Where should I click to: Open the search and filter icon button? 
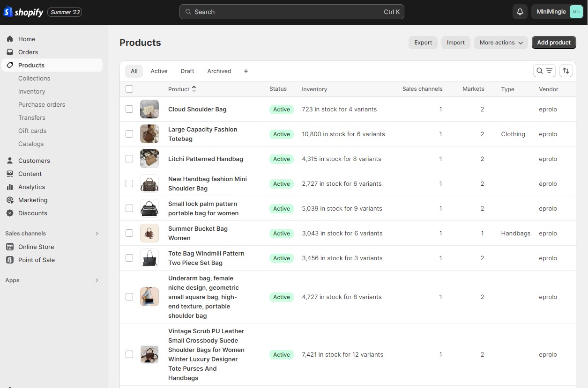coord(544,71)
